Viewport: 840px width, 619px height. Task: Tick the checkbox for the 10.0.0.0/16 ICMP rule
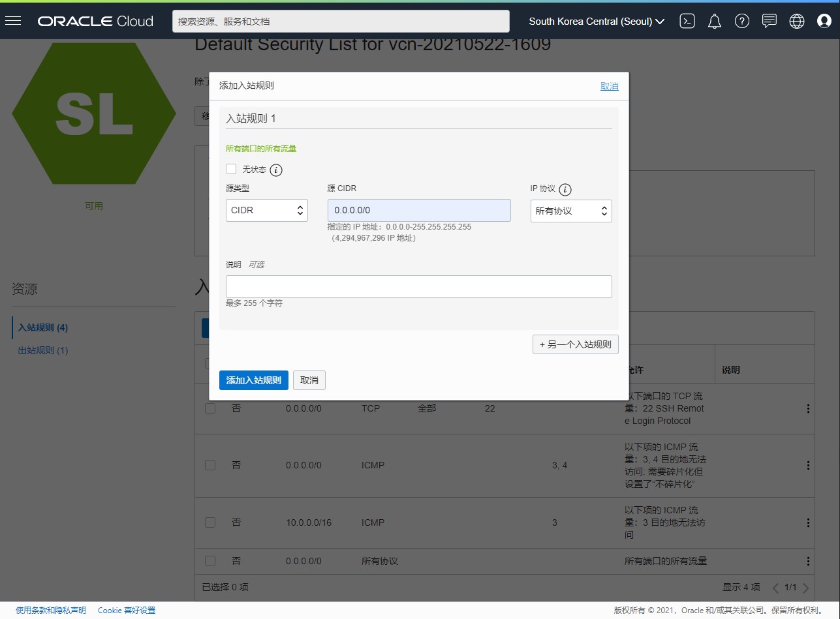tap(210, 522)
